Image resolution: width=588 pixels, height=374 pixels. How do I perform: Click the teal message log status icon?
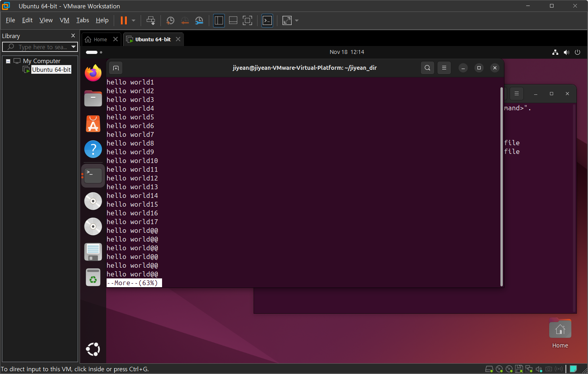(x=573, y=369)
